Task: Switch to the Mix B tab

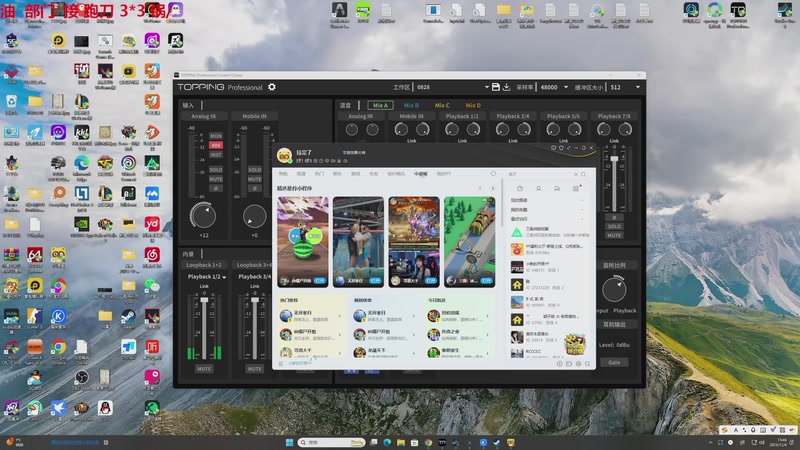Action: (411, 105)
